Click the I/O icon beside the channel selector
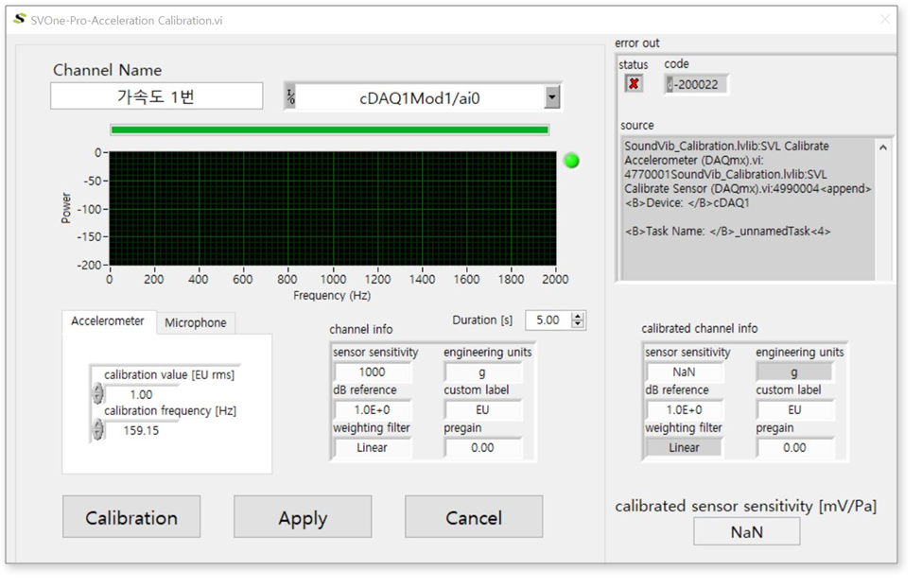Viewport: 922px width, 588px height. 290,95
